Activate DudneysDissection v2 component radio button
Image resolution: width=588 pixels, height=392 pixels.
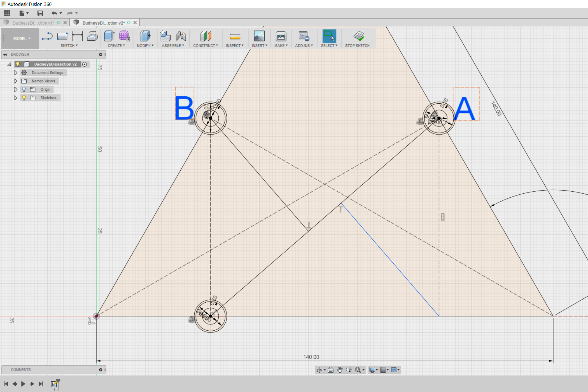pos(85,64)
